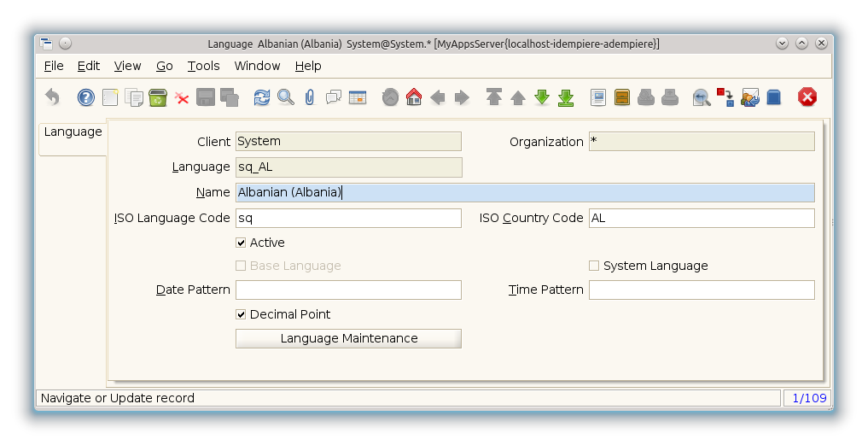
Task: Click the ISO Country Code field
Action: point(702,219)
